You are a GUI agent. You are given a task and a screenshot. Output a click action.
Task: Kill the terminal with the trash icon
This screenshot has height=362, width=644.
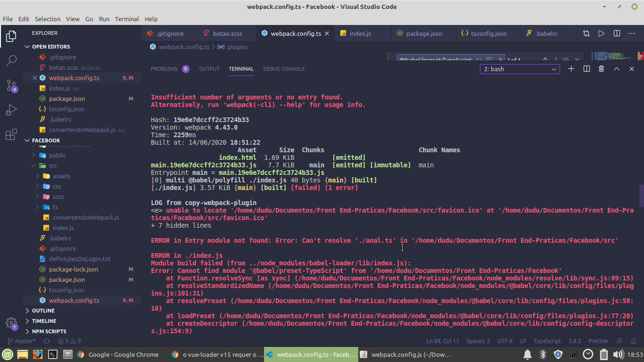pos(601,69)
